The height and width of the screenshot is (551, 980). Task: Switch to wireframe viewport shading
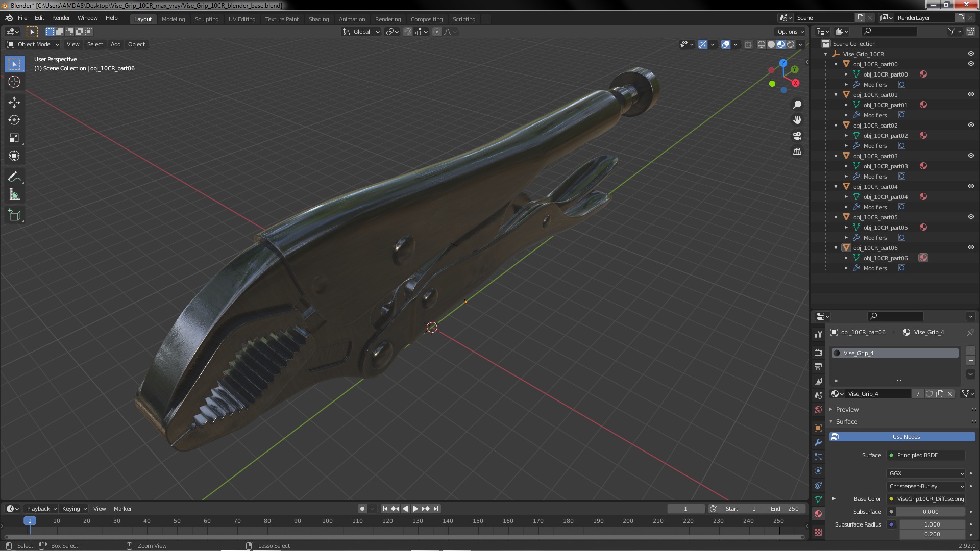click(x=762, y=44)
